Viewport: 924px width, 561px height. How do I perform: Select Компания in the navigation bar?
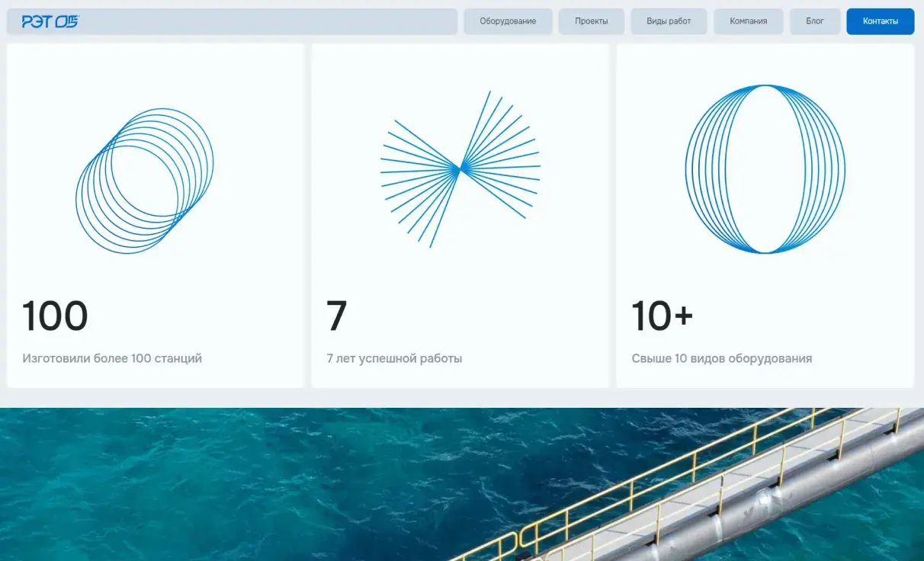pyautogui.click(x=748, y=21)
